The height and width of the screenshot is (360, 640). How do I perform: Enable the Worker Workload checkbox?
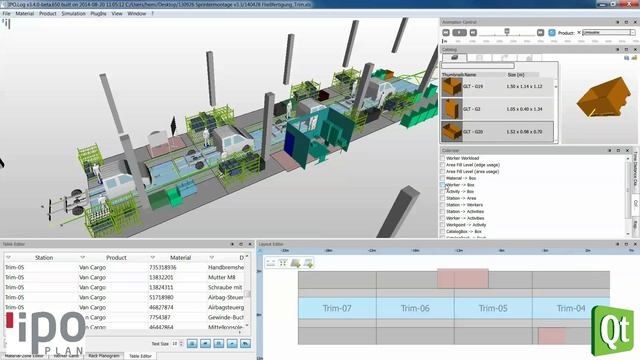[442, 158]
